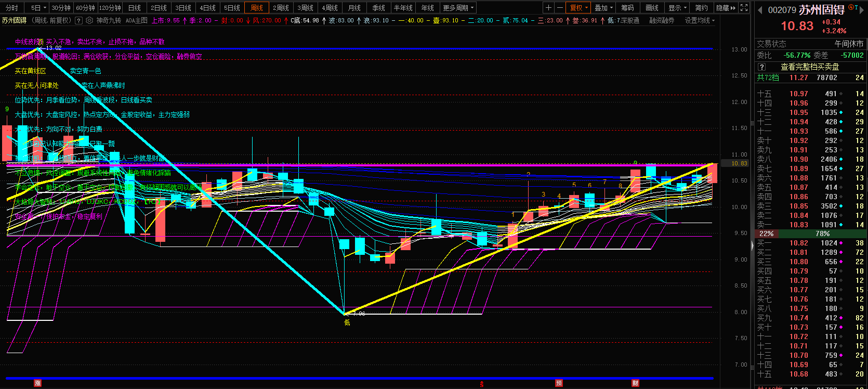Click the 财 event marker on timeline
This screenshot has height=389, width=868.
coord(635,383)
